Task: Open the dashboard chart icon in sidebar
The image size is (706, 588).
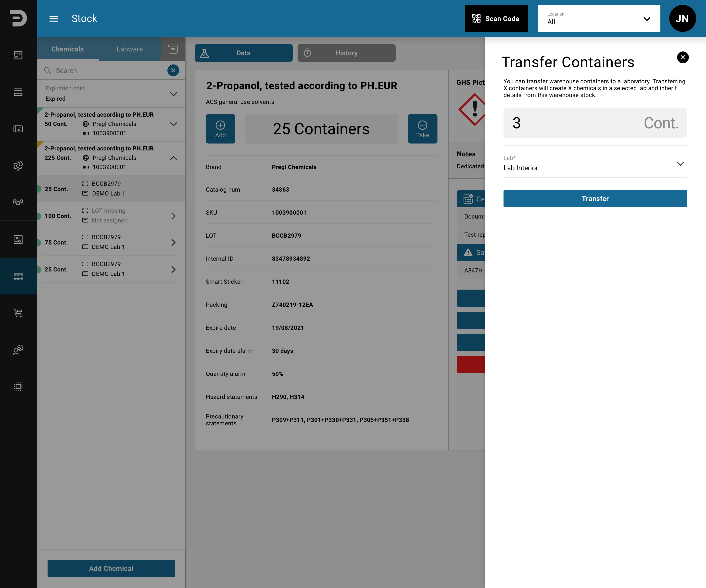Action: [18, 55]
